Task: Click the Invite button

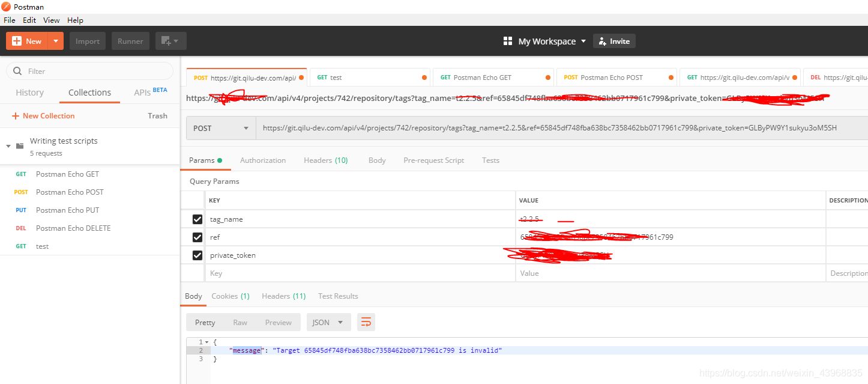Action: pyautogui.click(x=614, y=41)
